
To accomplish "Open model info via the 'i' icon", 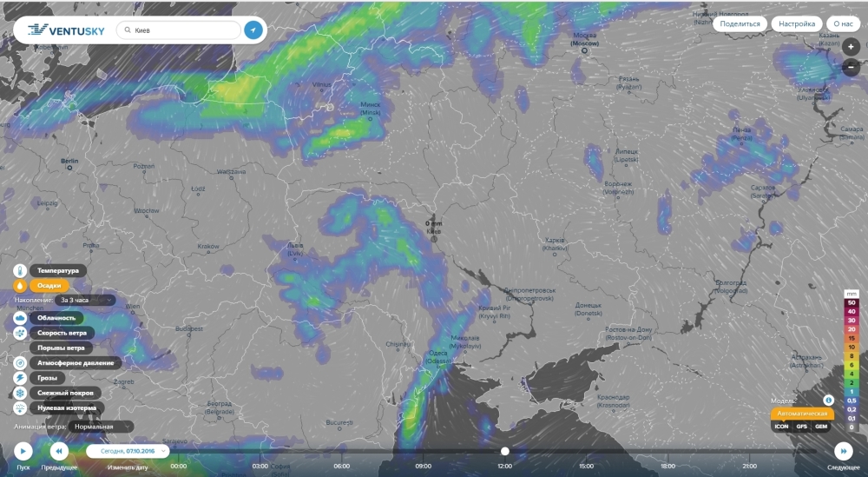I will click(828, 400).
